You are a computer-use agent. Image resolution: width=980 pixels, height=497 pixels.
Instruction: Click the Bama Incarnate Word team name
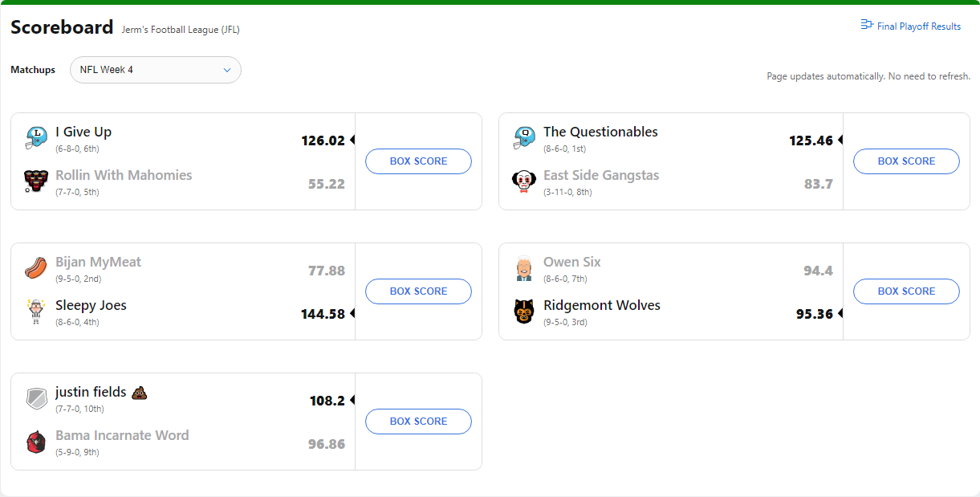pos(122,436)
